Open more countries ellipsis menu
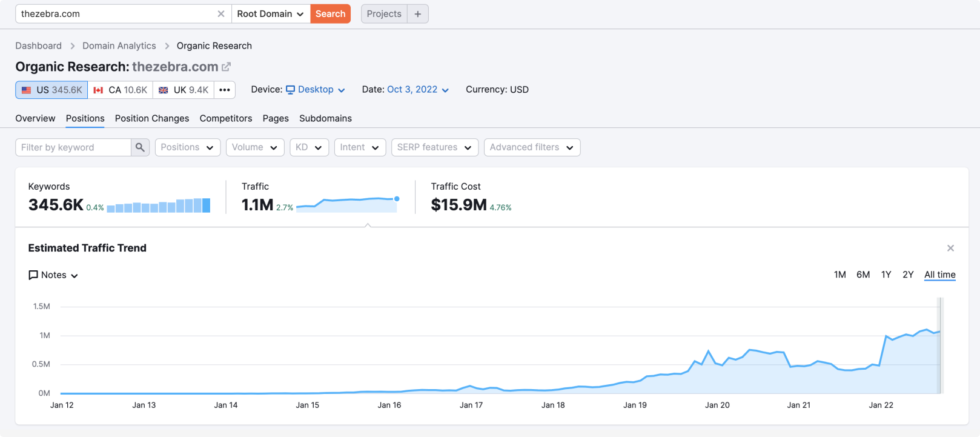 pos(225,90)
